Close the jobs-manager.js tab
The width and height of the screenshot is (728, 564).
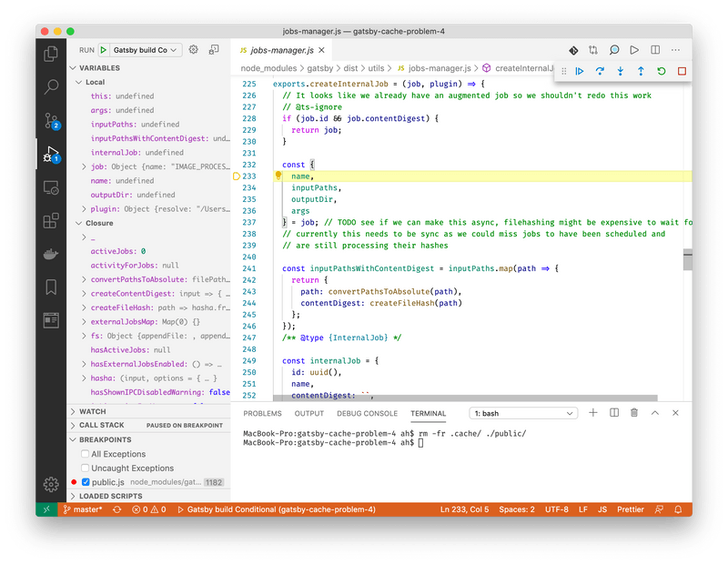point(322,50)
